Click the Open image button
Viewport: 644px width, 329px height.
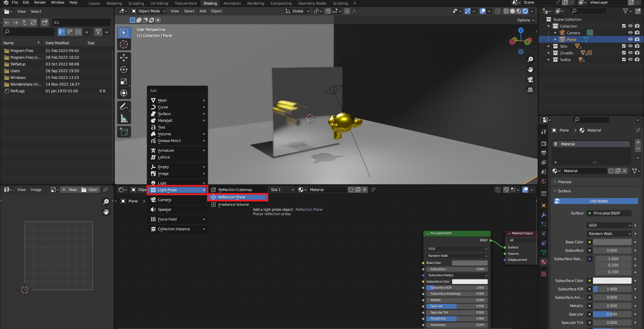90,190
